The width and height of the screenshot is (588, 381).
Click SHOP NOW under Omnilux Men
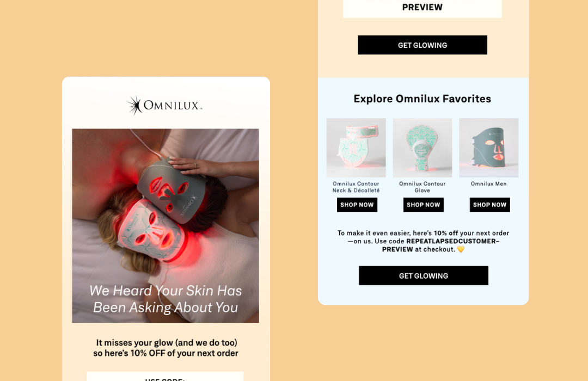point(490,205)
